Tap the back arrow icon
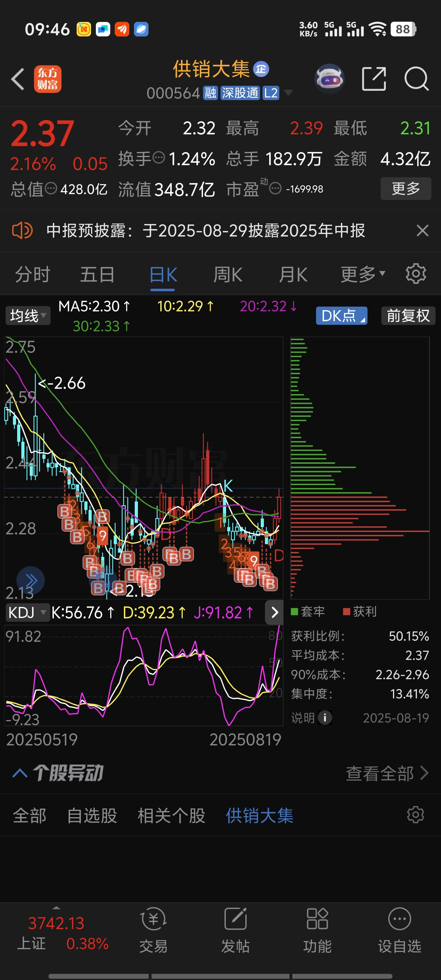The height and width of the screenshot is (980, 441). pyautogui.click(x=18, y=79)
